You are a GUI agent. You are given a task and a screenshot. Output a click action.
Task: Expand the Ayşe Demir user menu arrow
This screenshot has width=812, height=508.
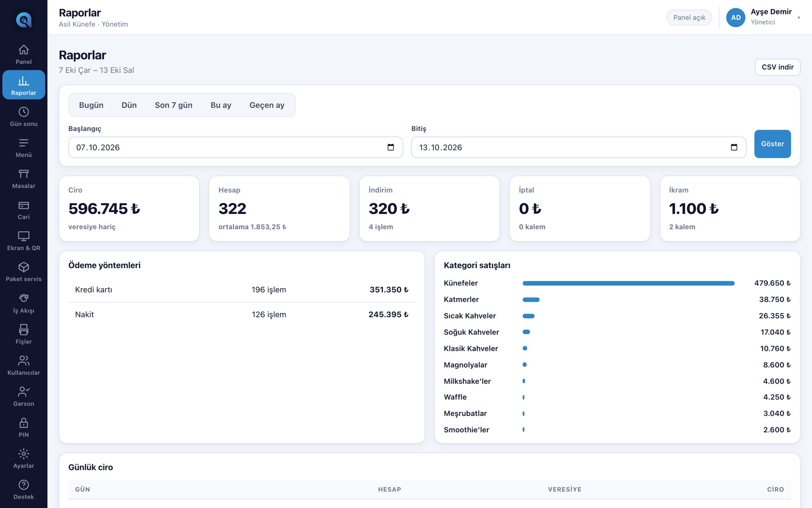[798, 18]
